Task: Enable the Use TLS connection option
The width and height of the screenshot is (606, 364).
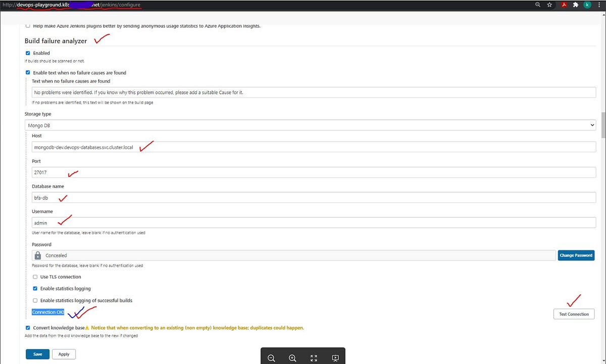Action: coord(35,277)
